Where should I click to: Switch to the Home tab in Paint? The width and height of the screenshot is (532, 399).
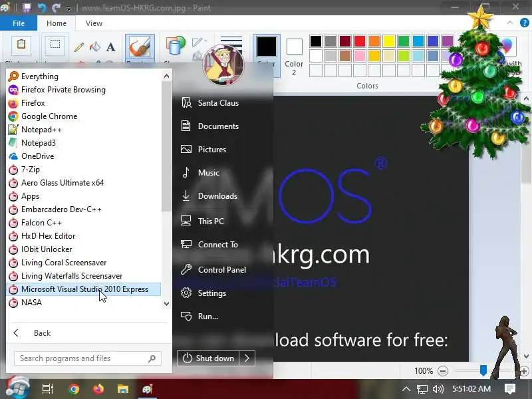click(x=57, y=23)
